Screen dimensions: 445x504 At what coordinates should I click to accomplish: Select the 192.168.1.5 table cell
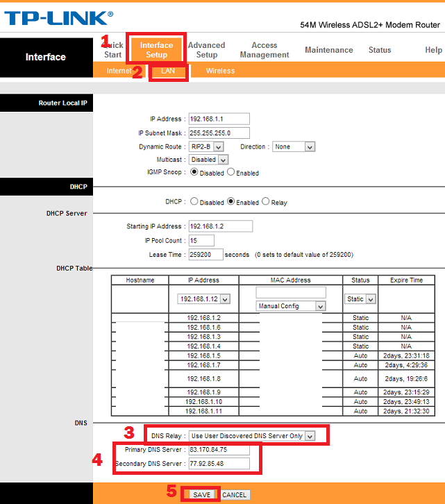(204, 356)
